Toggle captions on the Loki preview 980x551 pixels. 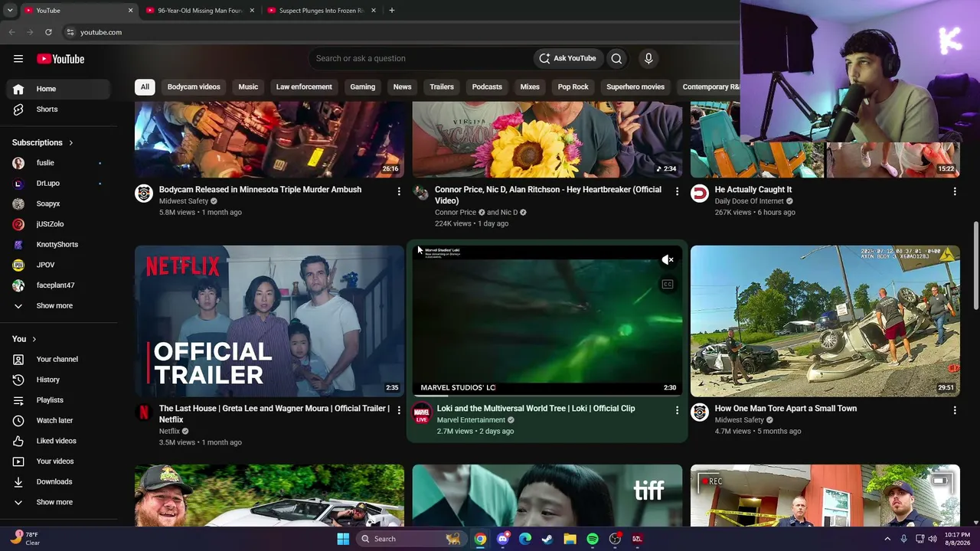click(x=668, y=285)
